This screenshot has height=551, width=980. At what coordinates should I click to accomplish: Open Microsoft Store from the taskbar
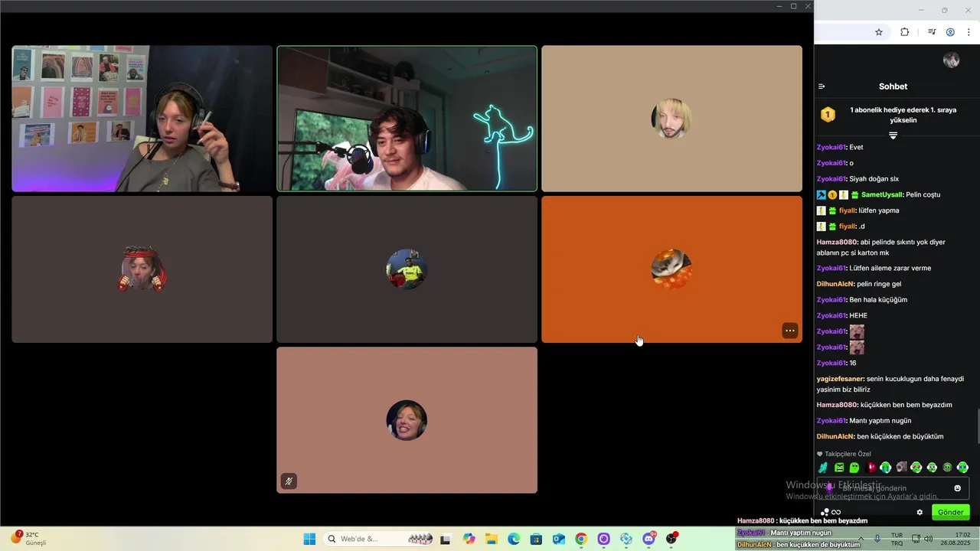tap(536, 539)
